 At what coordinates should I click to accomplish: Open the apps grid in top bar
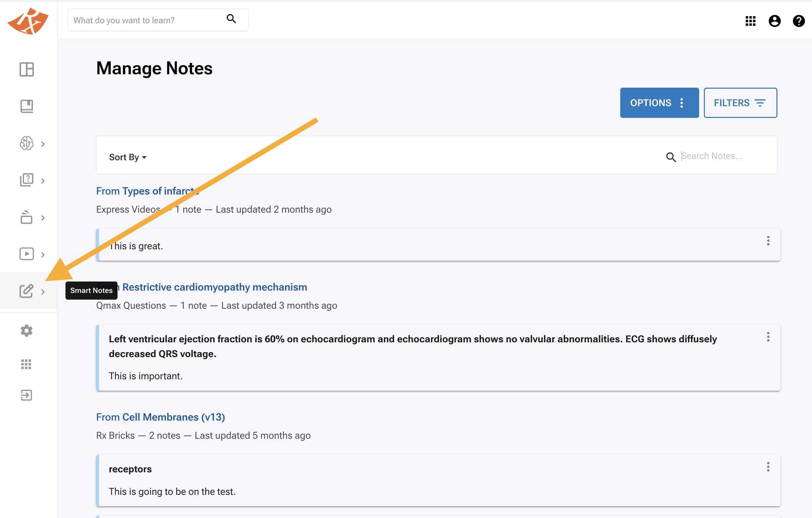[x=750, y=21]
